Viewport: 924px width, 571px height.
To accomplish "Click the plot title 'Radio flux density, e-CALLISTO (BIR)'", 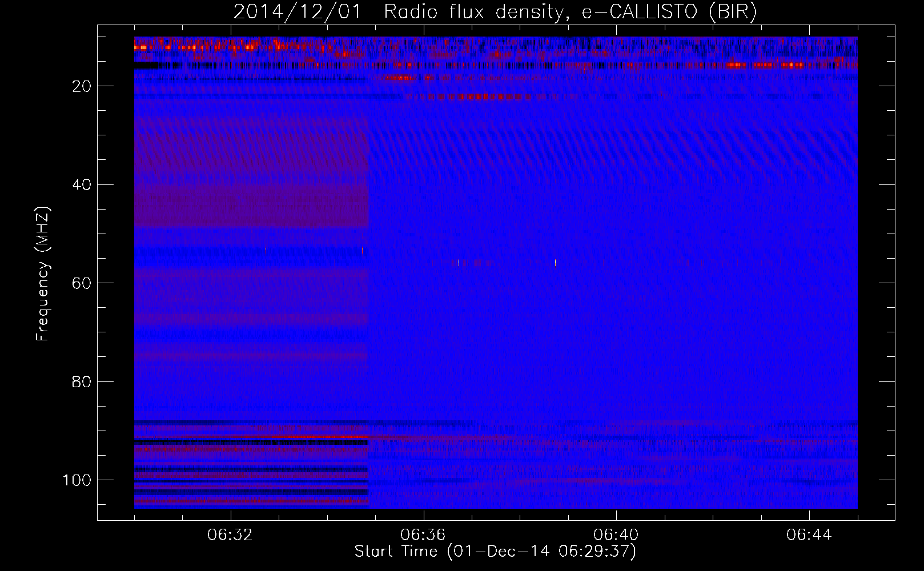I will tap(570, 12).
